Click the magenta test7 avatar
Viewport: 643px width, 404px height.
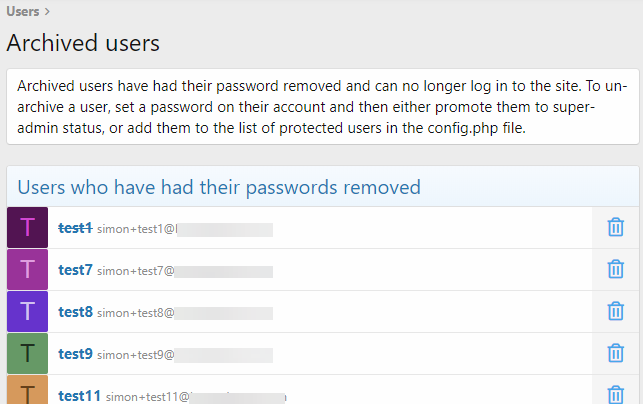(x=27, y=270)
